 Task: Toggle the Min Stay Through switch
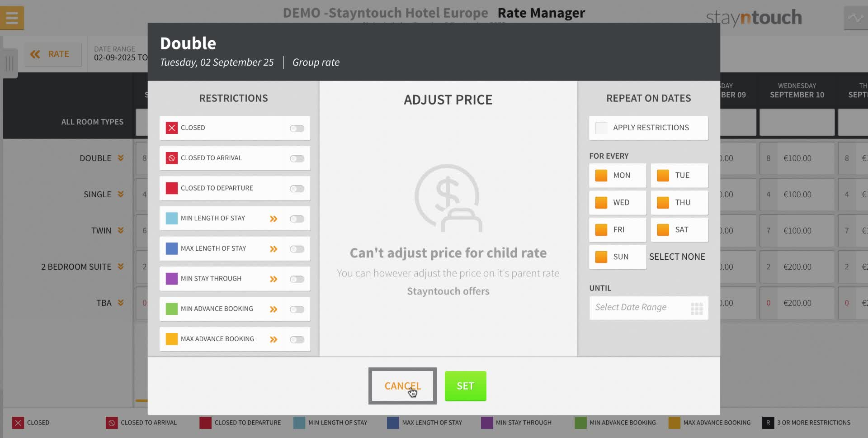pyautogui.click(x=297, y=279)
